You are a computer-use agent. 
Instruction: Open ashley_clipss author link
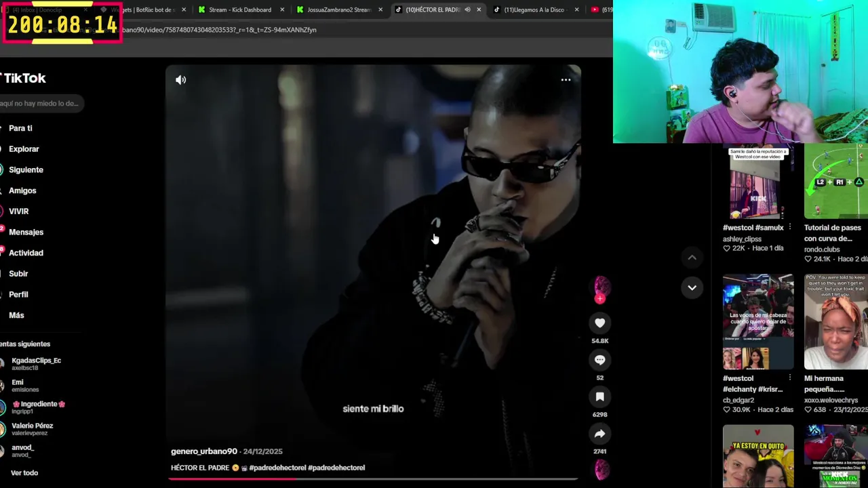tap(742, 239)
